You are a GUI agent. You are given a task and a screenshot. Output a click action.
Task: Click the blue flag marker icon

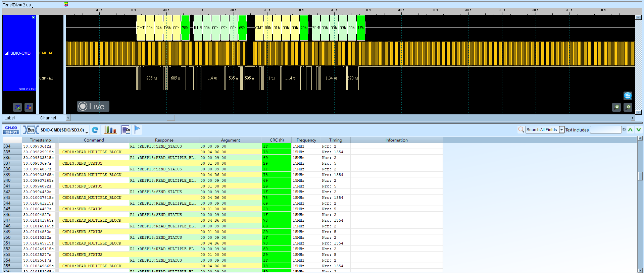[137, 129]
